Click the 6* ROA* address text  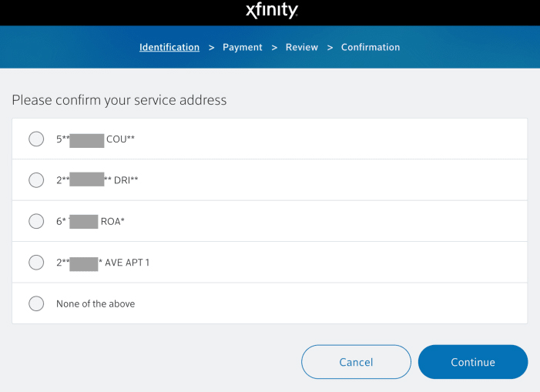91,221
